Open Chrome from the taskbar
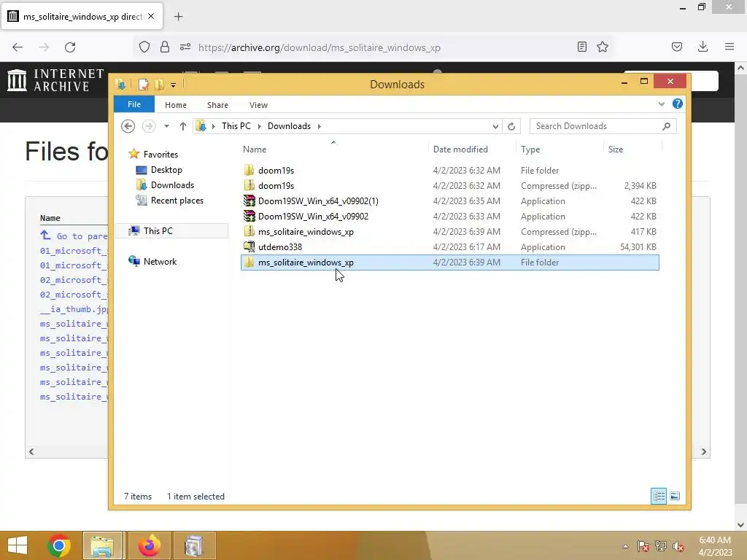The width and height of the screenshot is (747, 560). [59, 545]
